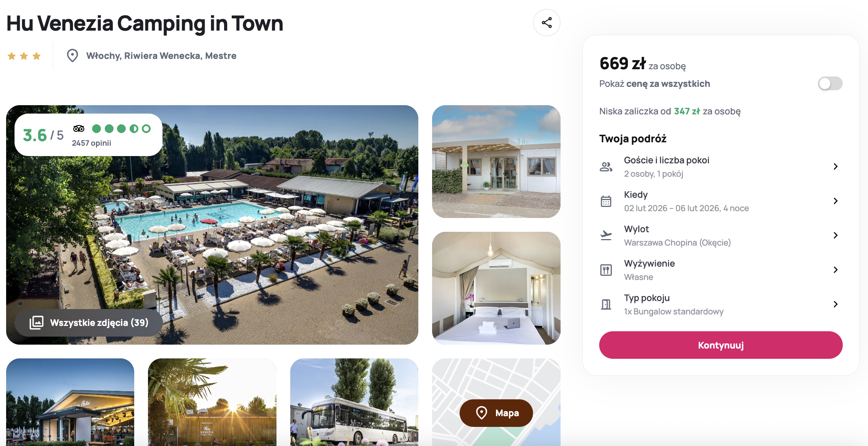The width and height of the screenshot is (868, 446).
Task: Expand the Wylot airport chevron
Action: (835, 235)
